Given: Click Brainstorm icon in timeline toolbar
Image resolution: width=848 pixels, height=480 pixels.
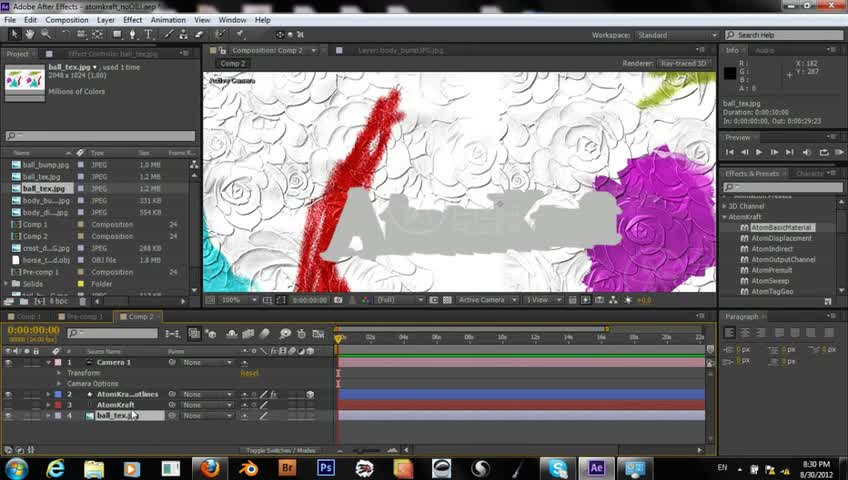Looking at the screenshot, I should click(x=285, y=334).
